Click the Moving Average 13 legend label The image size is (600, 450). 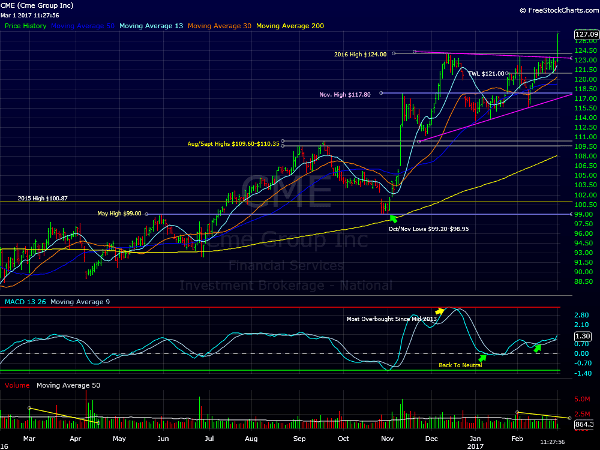pos(151,26)
